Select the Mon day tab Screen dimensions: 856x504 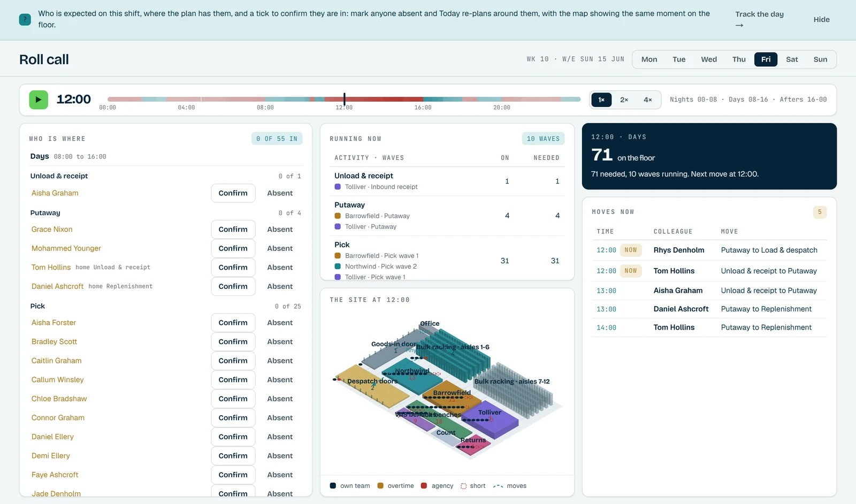649,59
